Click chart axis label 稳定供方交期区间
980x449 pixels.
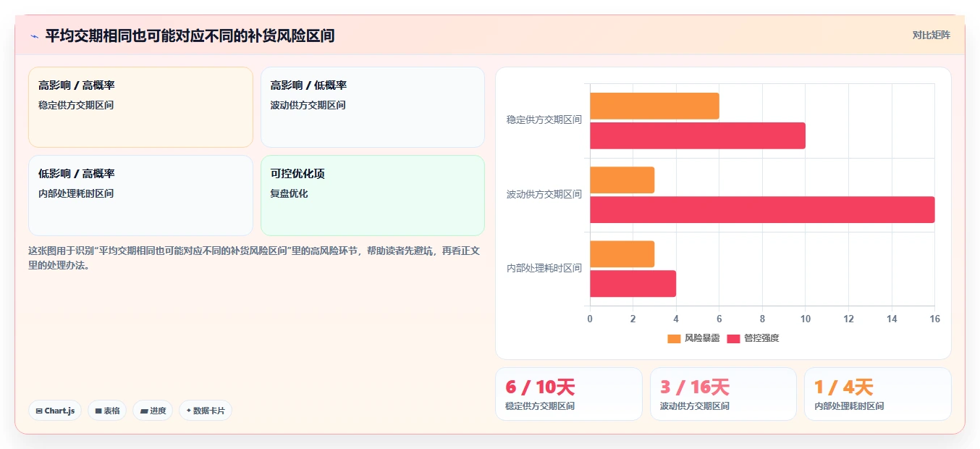544,120
